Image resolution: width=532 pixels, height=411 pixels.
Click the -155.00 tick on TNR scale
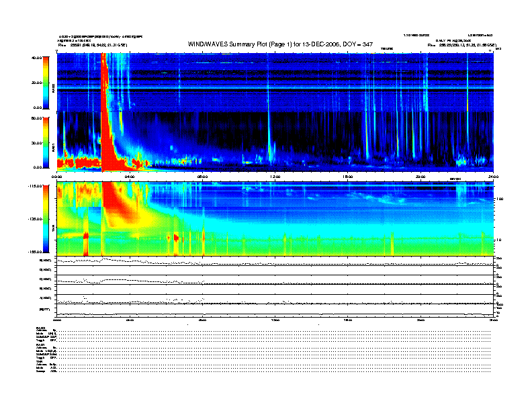(x=35, y=252)
